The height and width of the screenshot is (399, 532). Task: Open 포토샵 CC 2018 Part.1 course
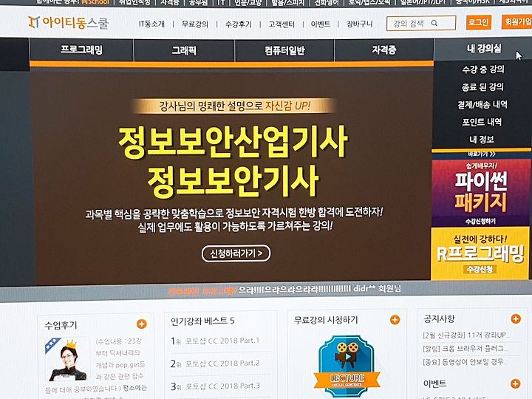coord(222,341)
